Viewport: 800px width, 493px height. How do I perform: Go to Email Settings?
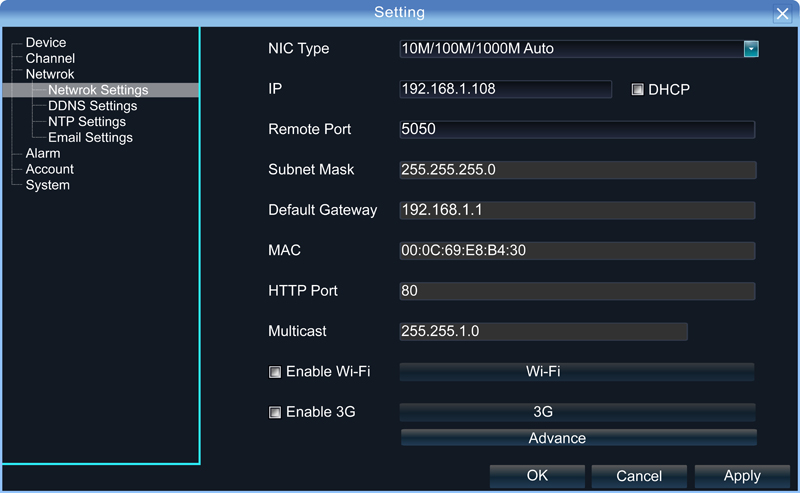pyautogui.click(x=90, y=137)
